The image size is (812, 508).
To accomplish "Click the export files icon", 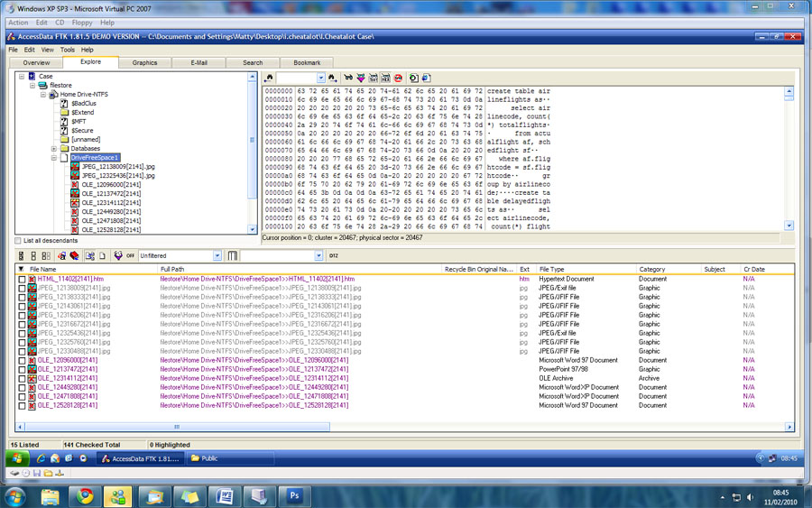I will coord(90,256).
